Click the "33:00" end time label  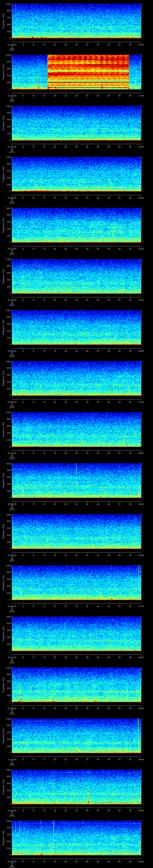point(141,198)
